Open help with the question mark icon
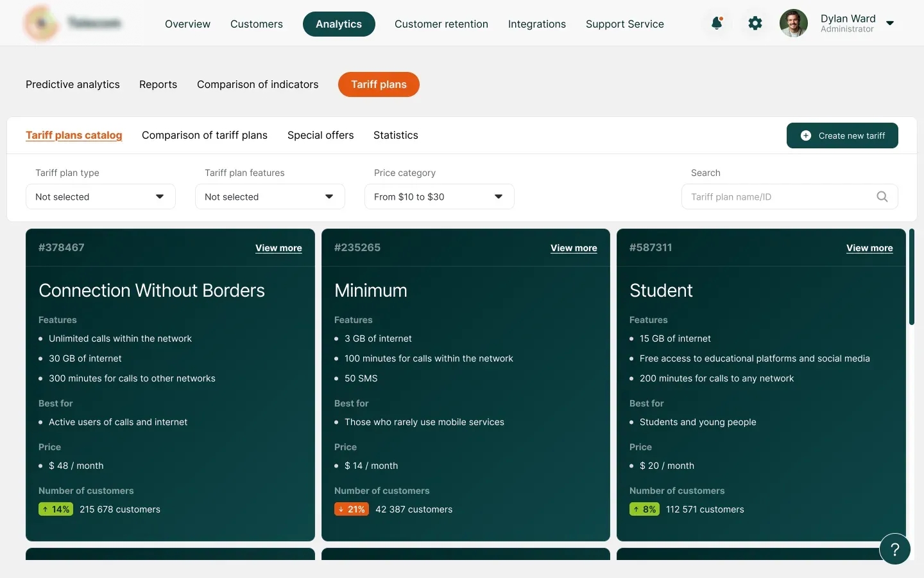 pyautogui.click(x=894, y=549)
